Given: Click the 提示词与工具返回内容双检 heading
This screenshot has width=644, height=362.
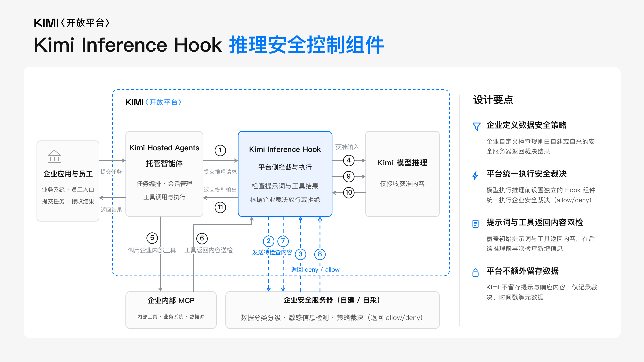Looking at the screenshot, I should click(534, 222).
